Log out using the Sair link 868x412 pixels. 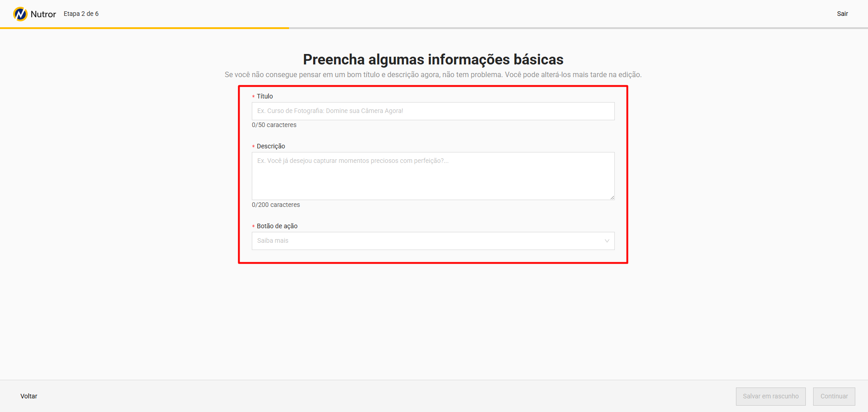(x=842, y=14)
